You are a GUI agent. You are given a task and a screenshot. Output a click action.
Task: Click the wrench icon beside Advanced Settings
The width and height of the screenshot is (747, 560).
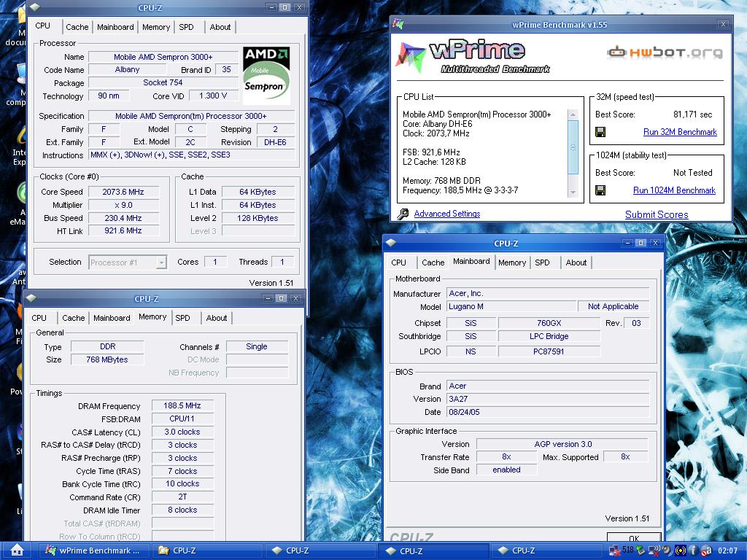403,214
